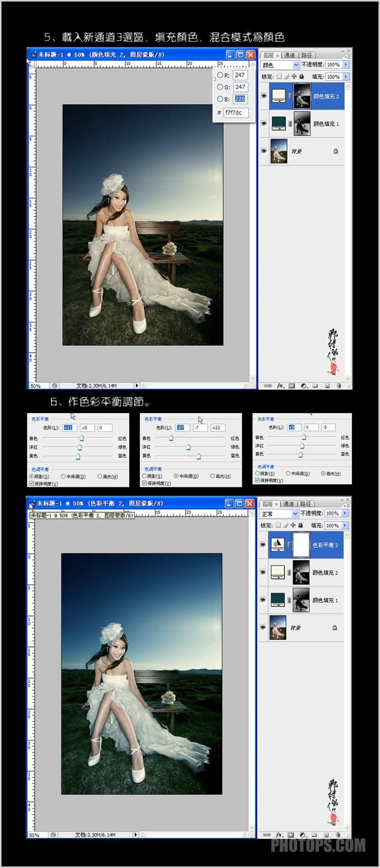Switch to 通道 tab in step 5 panel

[x=289, y=55]
